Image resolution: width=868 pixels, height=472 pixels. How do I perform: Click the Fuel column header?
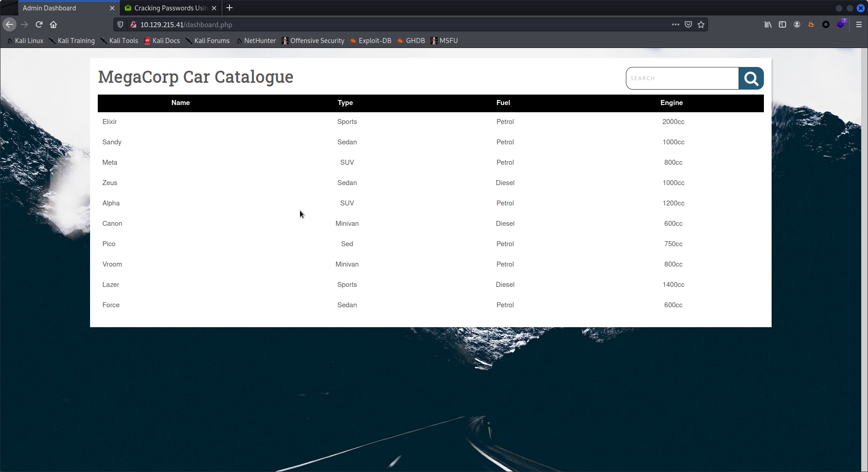point(503,103)
